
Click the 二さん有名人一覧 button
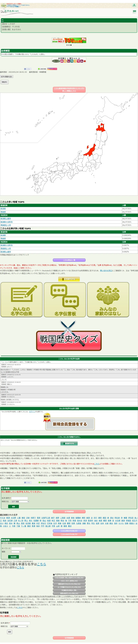click(69, 260)
